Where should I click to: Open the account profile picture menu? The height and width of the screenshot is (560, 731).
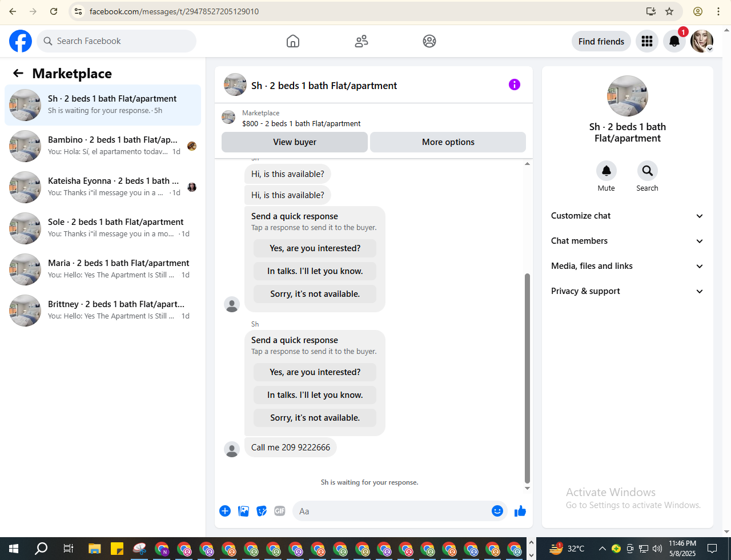coord(702,41)
